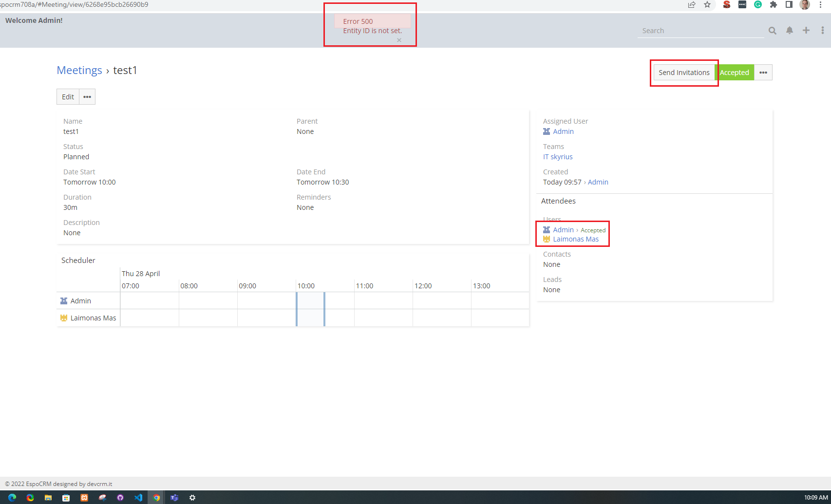The image size is (831, 504).
Task: Open the Admin link beside Created
Action: click(598, 182)
